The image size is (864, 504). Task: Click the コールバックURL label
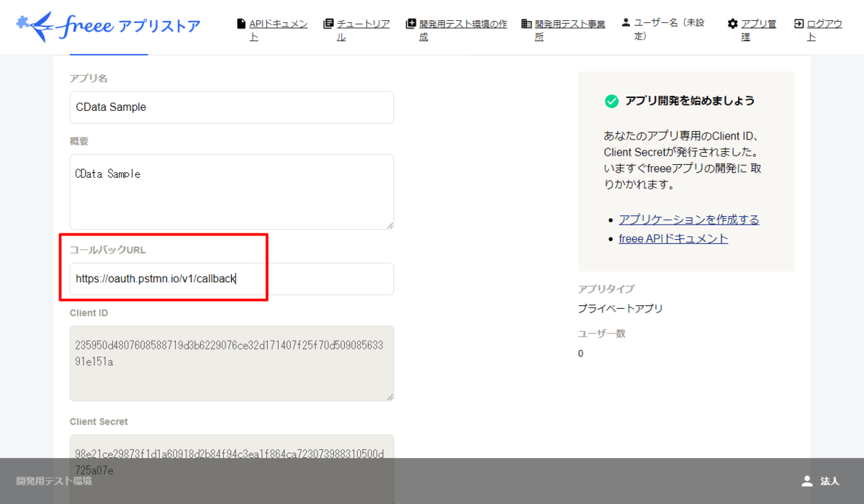click(108, 250)
